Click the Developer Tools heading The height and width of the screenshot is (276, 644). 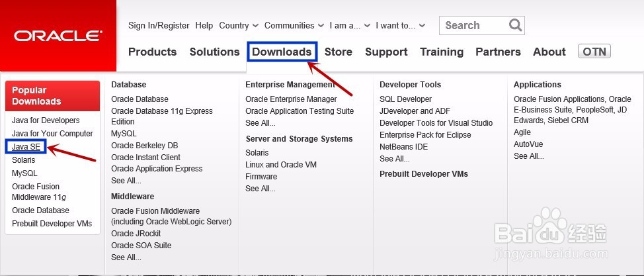tap(411, 85)
